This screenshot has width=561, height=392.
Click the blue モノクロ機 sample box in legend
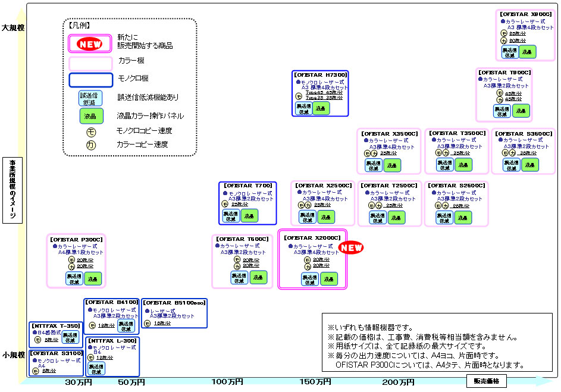(91, 80)
